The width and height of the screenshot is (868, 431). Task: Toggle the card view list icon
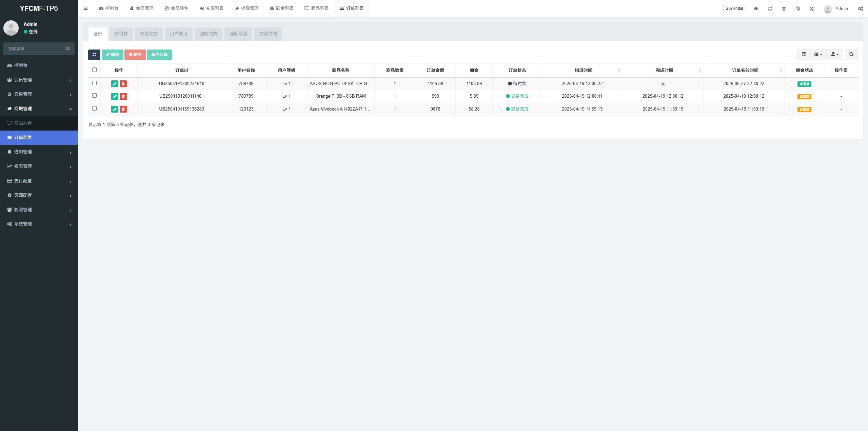804,55
